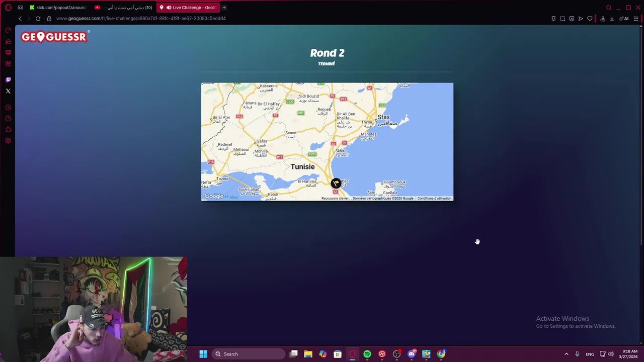Take a snapshot with the dashed-square icon

click(562, 19)
